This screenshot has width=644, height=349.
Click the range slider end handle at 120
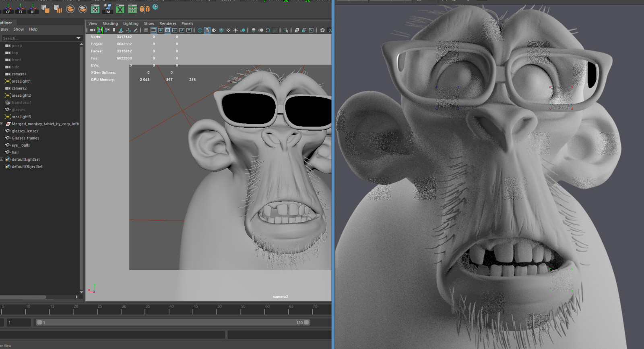pos(306,322)
